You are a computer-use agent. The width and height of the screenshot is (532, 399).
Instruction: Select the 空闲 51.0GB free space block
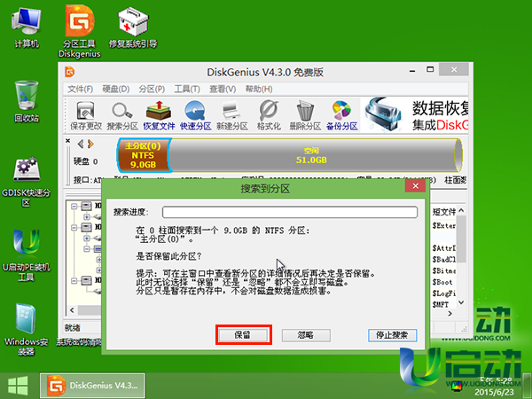314,155
